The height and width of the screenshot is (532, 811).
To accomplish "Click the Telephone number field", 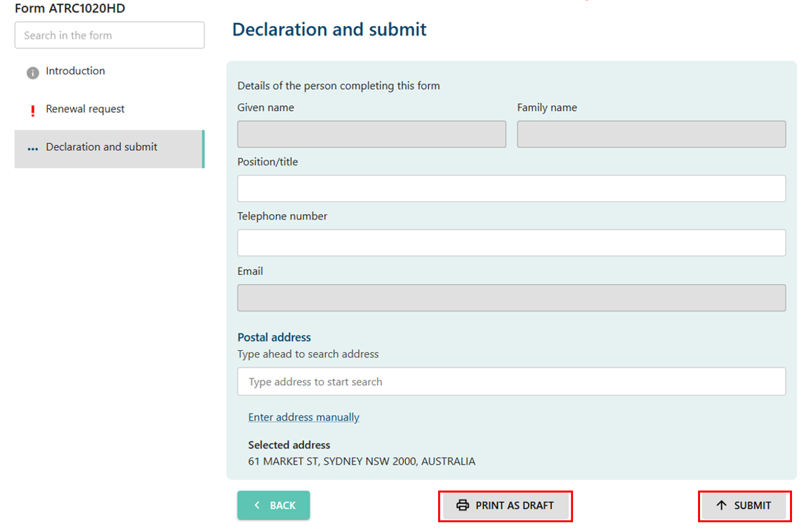I will pos(511,243).
